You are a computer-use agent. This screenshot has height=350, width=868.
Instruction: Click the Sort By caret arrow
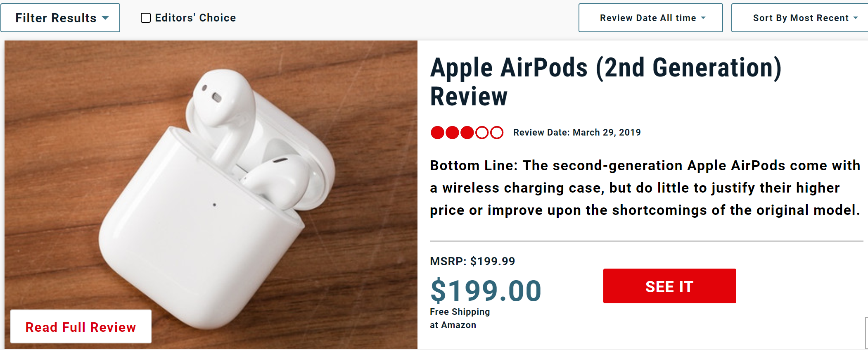(856, 18)
